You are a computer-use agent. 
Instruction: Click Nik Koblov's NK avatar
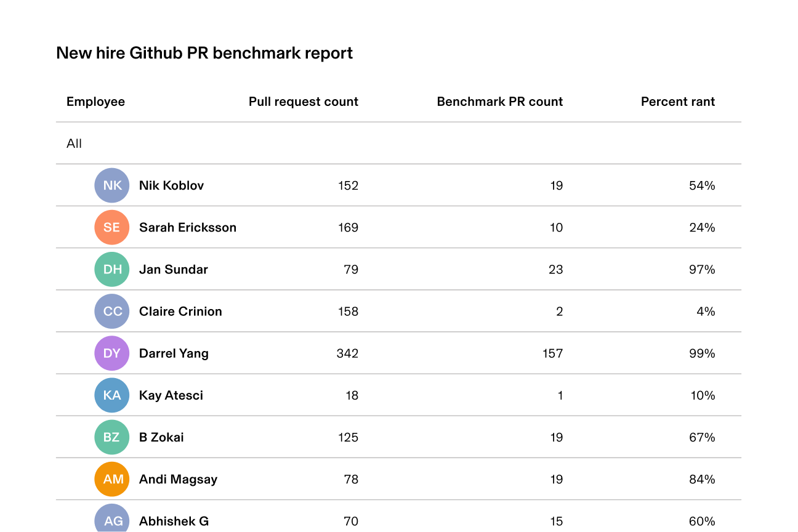pyautogui.click(x=112, y=185)
